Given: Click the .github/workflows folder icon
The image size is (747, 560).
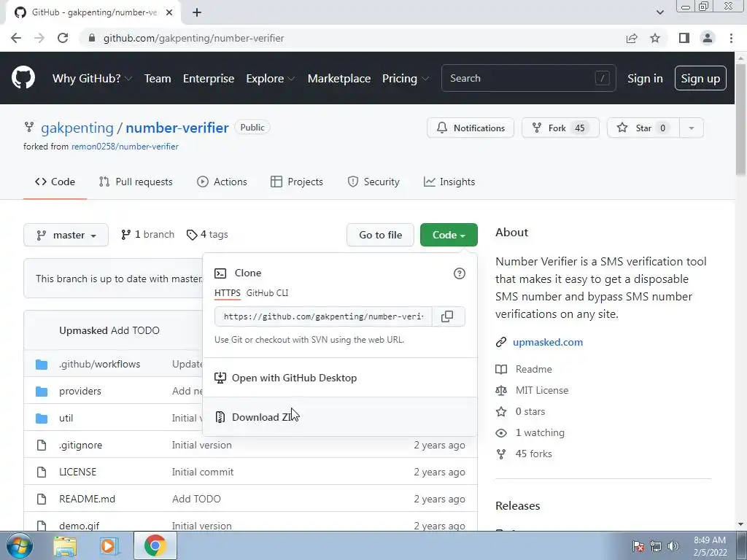Looking at the screenshot, I should (42, 365).
